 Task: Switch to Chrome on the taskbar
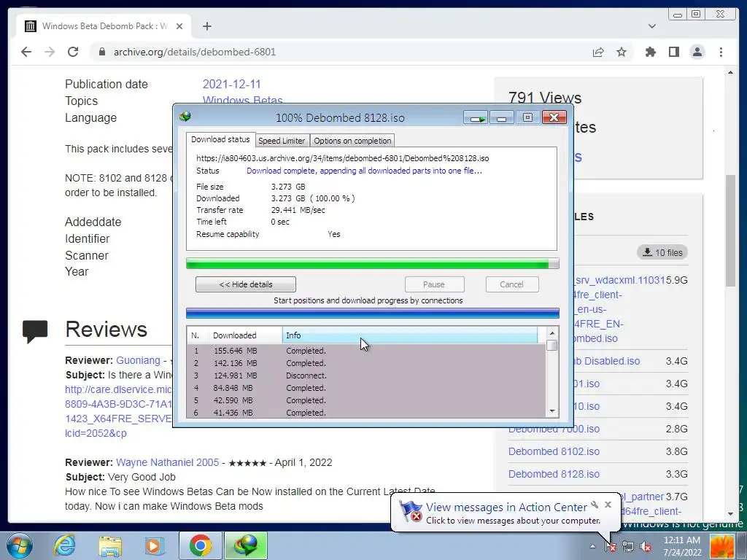tap(201, 545)
